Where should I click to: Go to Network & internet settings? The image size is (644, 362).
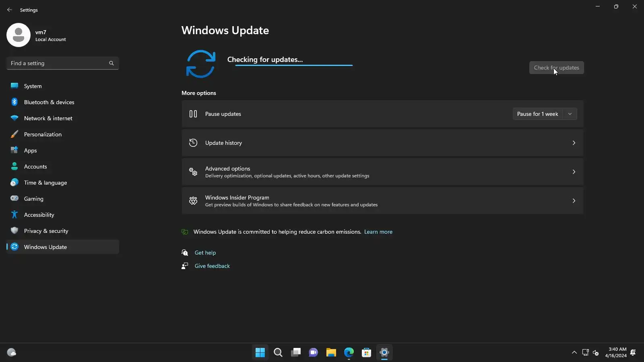coord(63,118)
